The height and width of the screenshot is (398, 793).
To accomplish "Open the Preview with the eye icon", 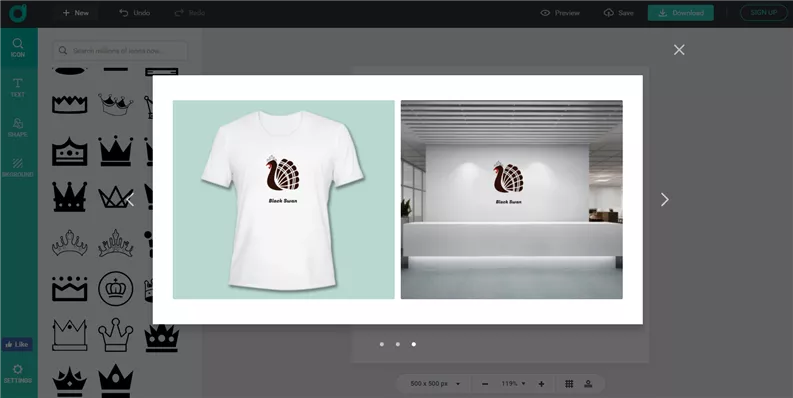I will coord(560,13).
